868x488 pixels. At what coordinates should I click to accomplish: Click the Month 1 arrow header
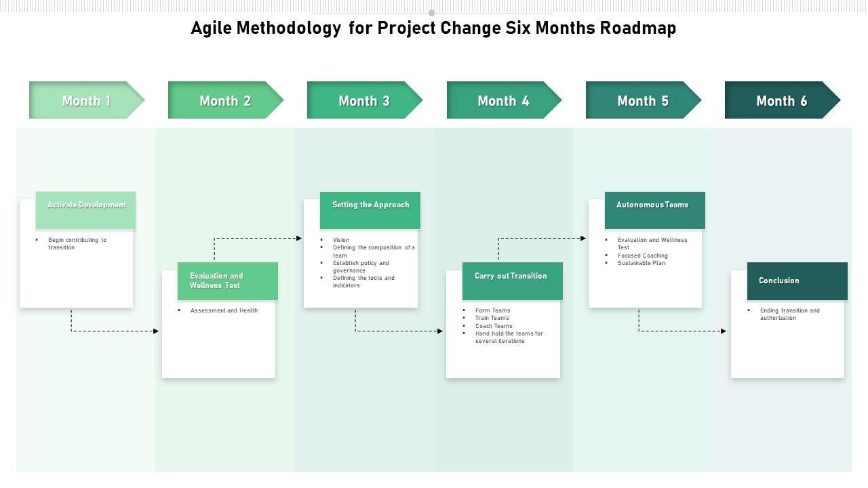point(86,100)
